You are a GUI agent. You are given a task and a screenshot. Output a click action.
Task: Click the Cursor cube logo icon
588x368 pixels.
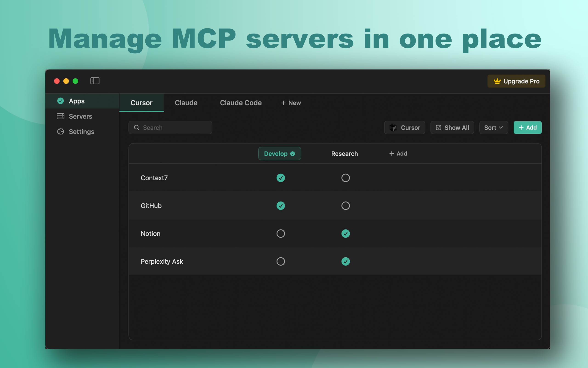393,127
